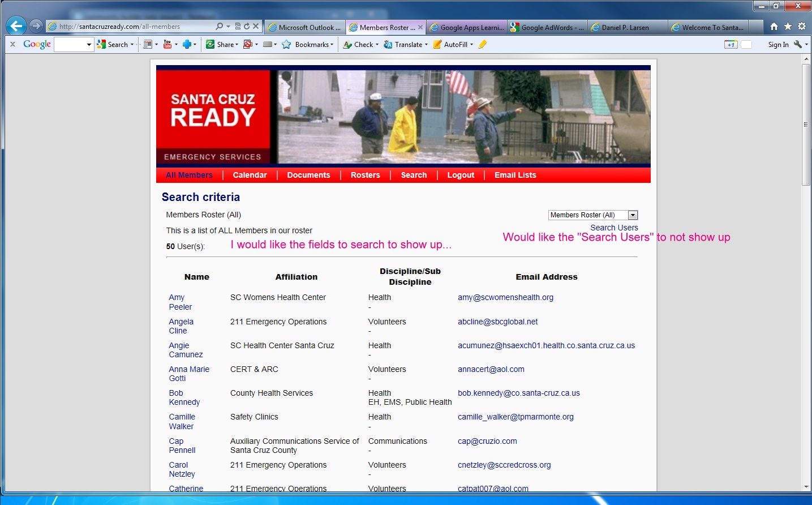812x505 pixels.
Task: Click the Bookmarks star icon
Action: click(x=286, y=44)
